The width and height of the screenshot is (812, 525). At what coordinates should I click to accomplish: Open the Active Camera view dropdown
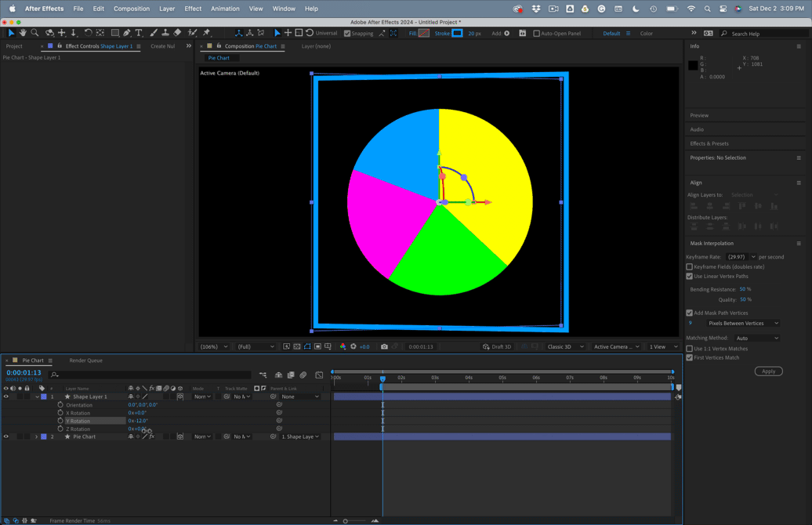(616, 347)
